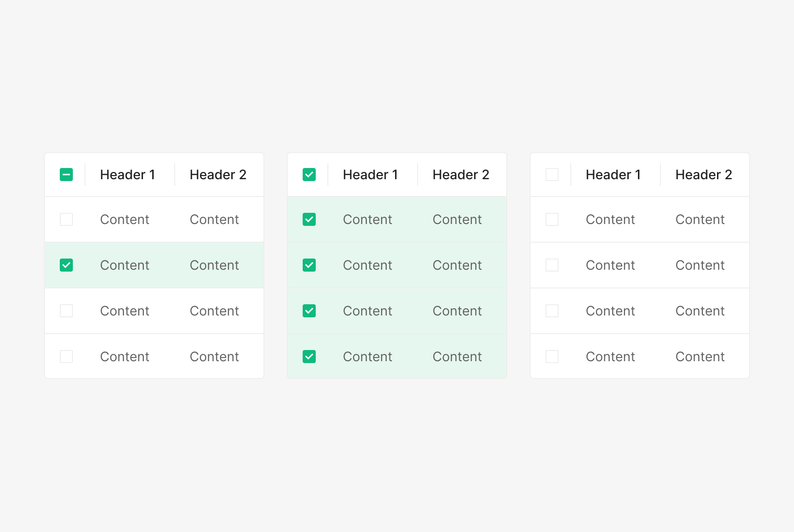Click the Header 1 column title in left table

[128, 175]
